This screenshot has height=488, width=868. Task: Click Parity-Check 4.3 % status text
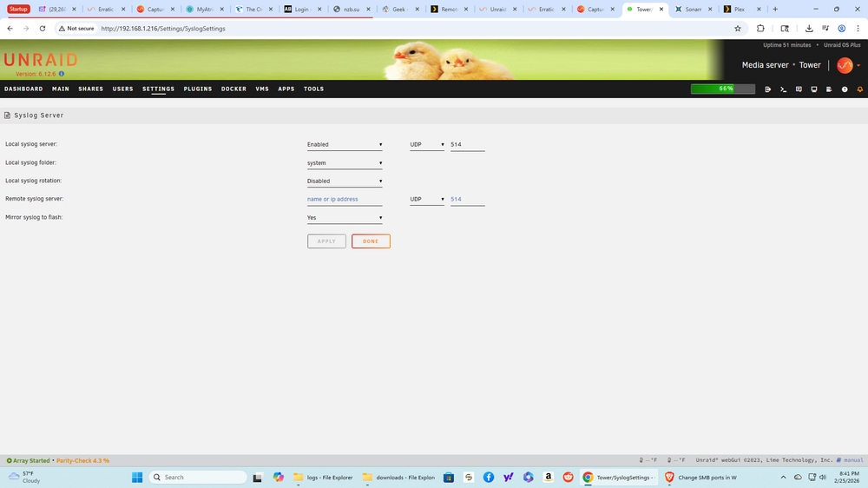tap(83, 461)
